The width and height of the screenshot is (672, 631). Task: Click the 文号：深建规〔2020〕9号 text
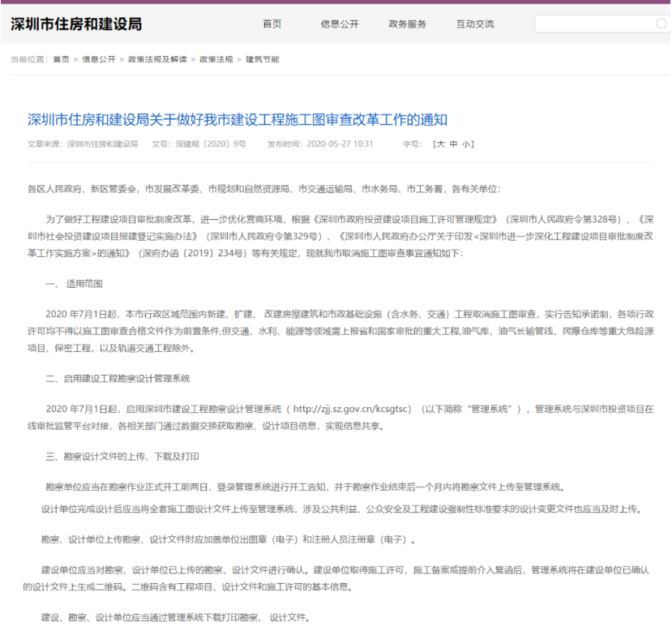(x=199, y=144)
